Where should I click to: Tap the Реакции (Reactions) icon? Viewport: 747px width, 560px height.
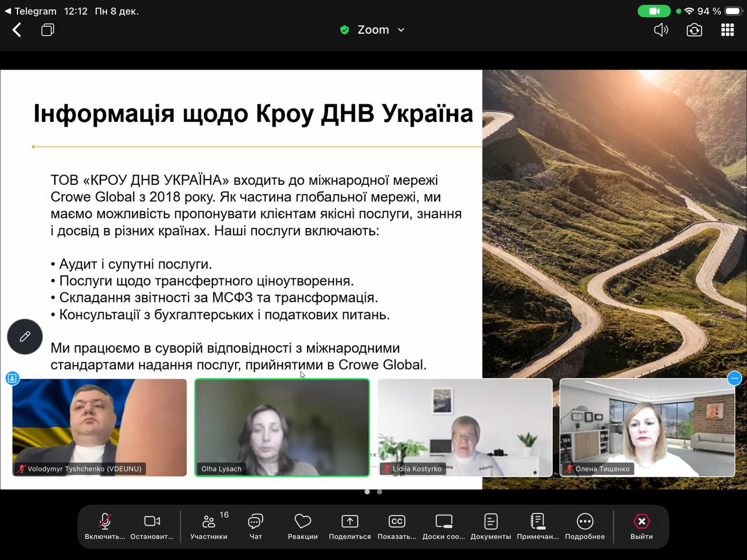click(x=302, y=525)
